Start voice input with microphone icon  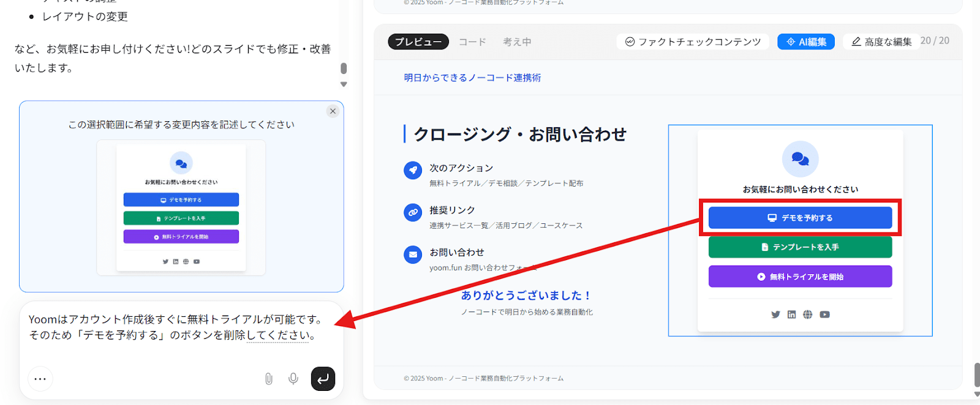(293, 379)
